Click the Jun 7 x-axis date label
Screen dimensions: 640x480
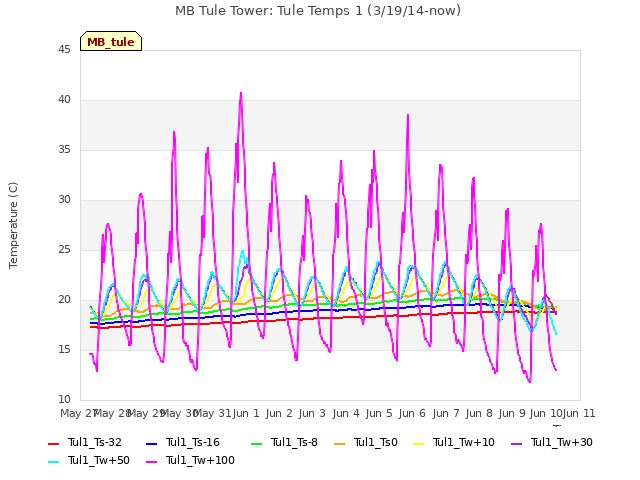click(x=446, y=413)
